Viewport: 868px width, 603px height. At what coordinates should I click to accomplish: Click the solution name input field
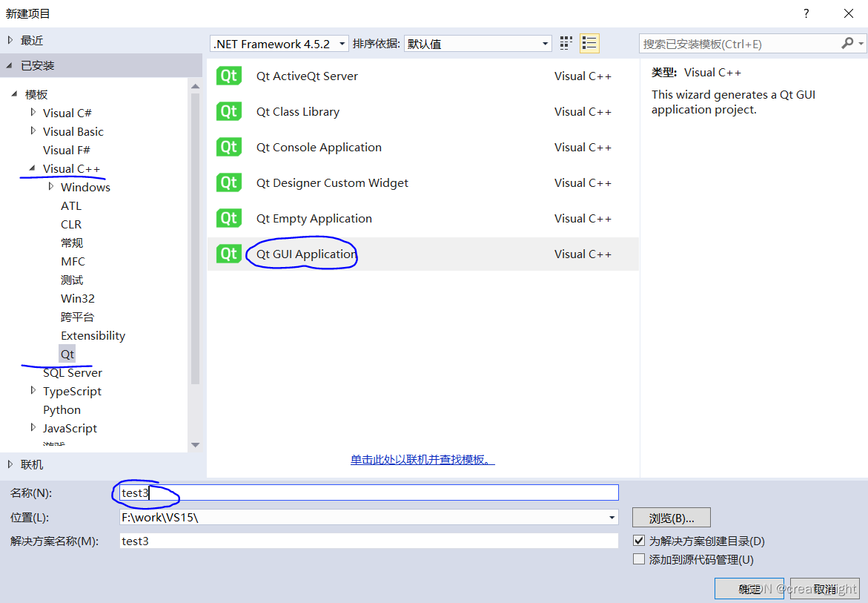click(x=368, y=541)
